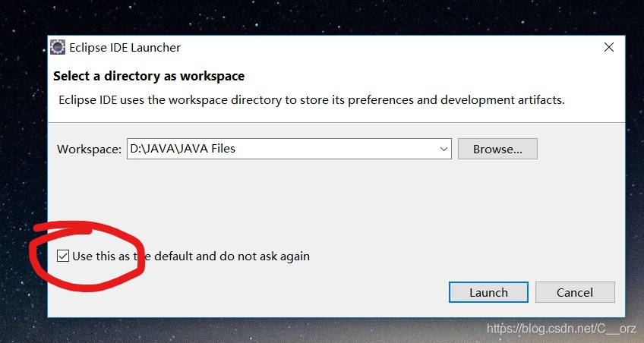Click the blog.csdn.net watermark URL

561,329
